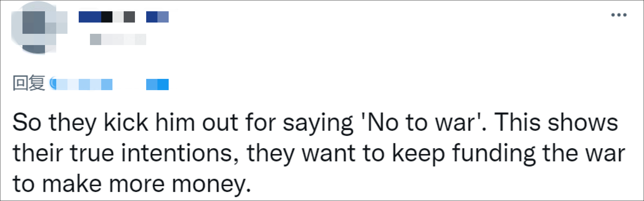This screenshot has height=201, width=644.
Task: Click the blurred profile avatar
Action: (39, 28)
